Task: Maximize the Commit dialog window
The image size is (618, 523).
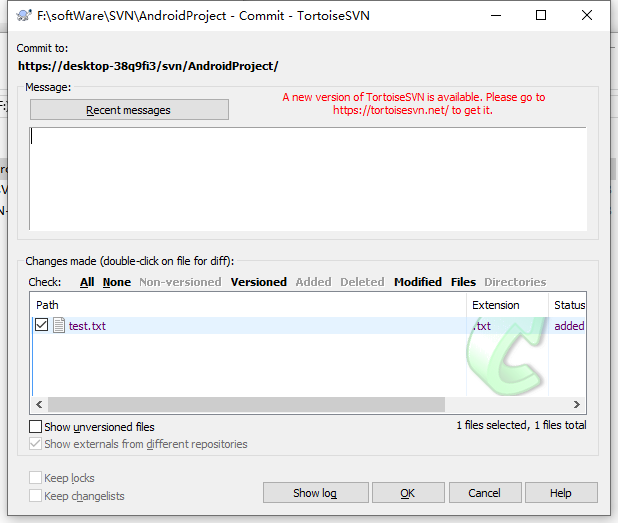Action: [x=541, y=15]
